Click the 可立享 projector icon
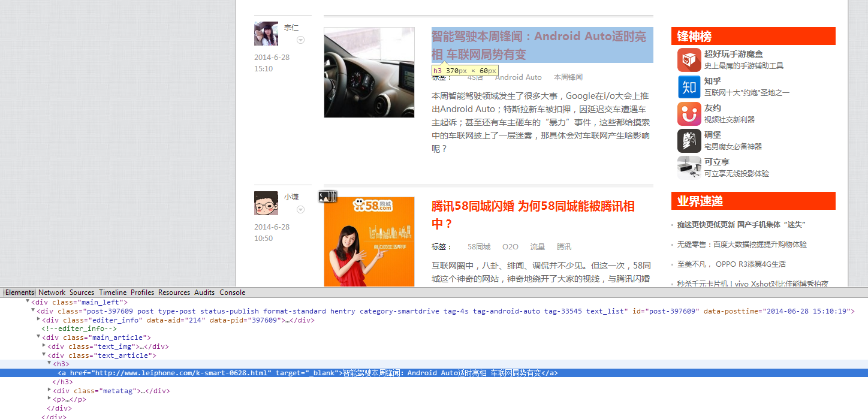 [x=689, y=168]
